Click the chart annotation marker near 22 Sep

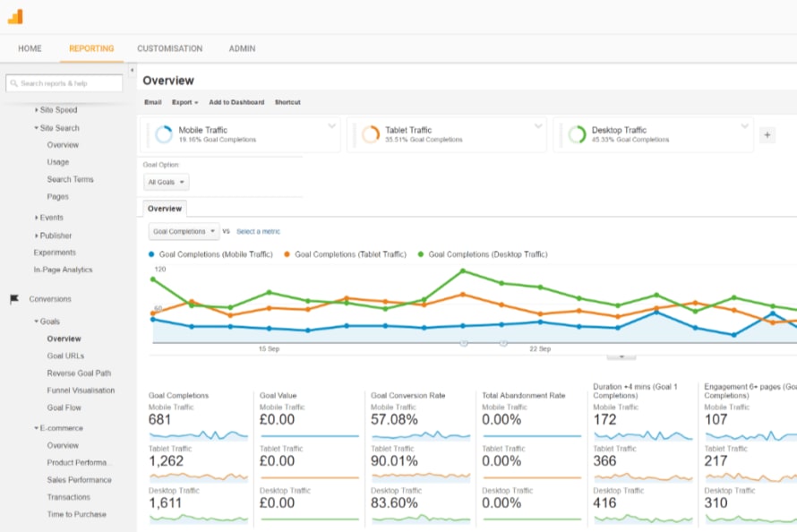[502, 343]
